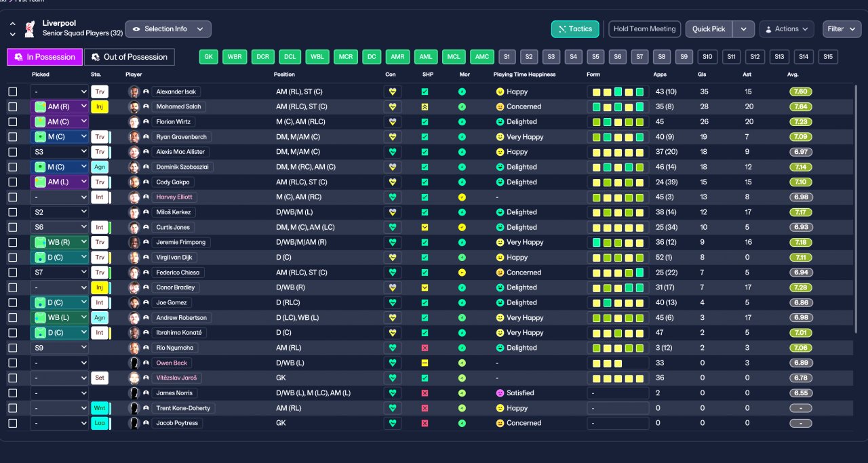
Task: Click the Liverpool club crest
Action: tap(30, 28)
